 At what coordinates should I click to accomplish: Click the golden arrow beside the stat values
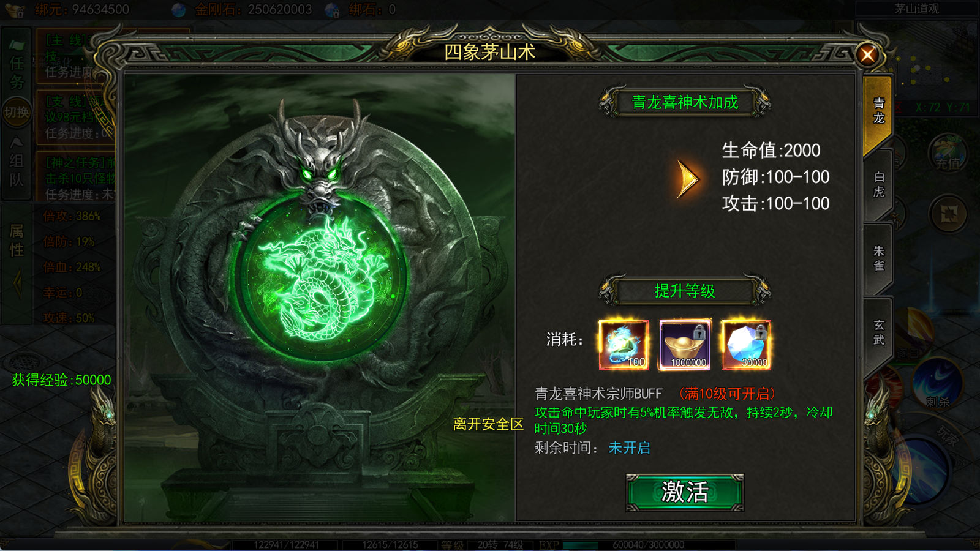point(687,179)
